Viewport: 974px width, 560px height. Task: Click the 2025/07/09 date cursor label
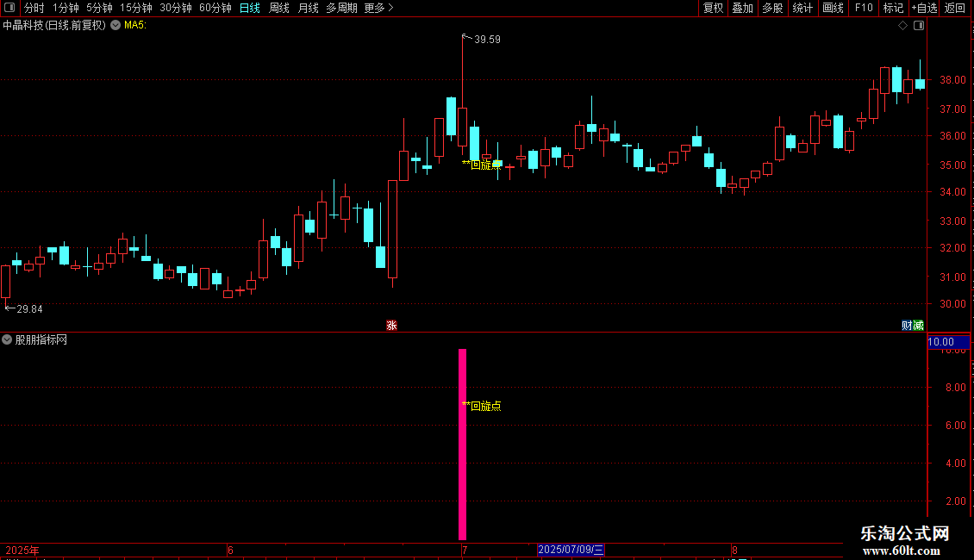[571, 550]
